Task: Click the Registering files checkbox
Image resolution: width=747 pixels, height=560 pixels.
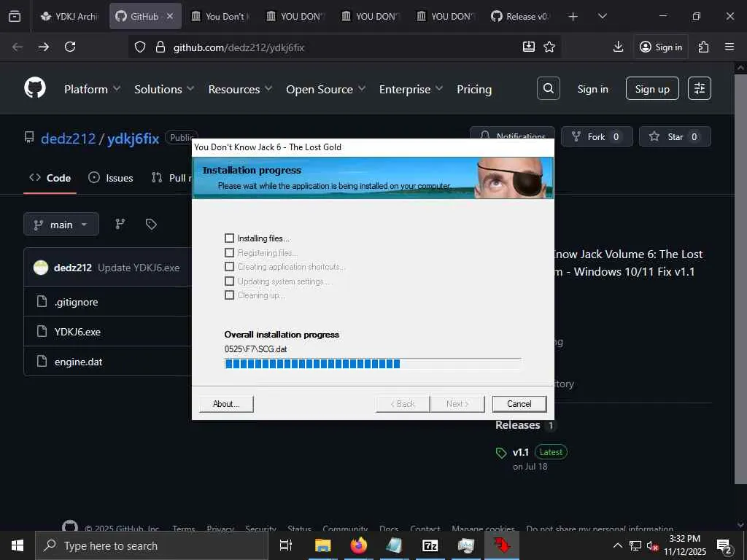Action: click(229, 252)
